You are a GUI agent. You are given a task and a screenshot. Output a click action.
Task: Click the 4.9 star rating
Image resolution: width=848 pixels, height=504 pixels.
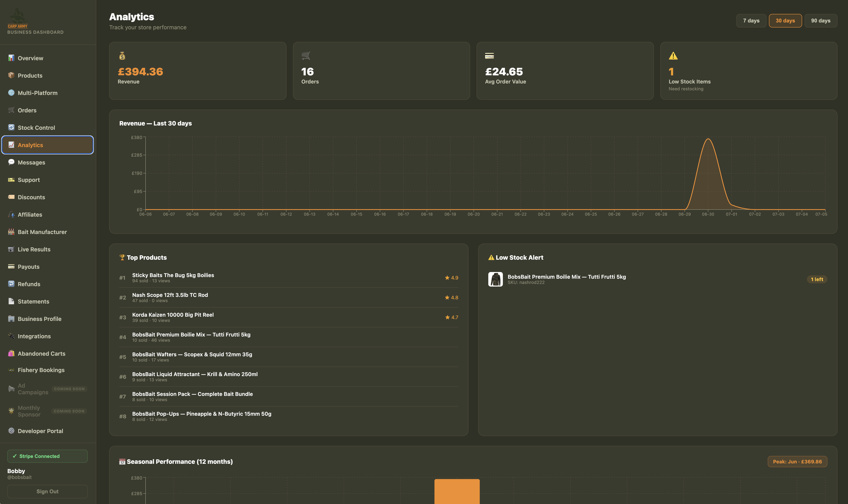pyautogui.click(x=451, y=277)
